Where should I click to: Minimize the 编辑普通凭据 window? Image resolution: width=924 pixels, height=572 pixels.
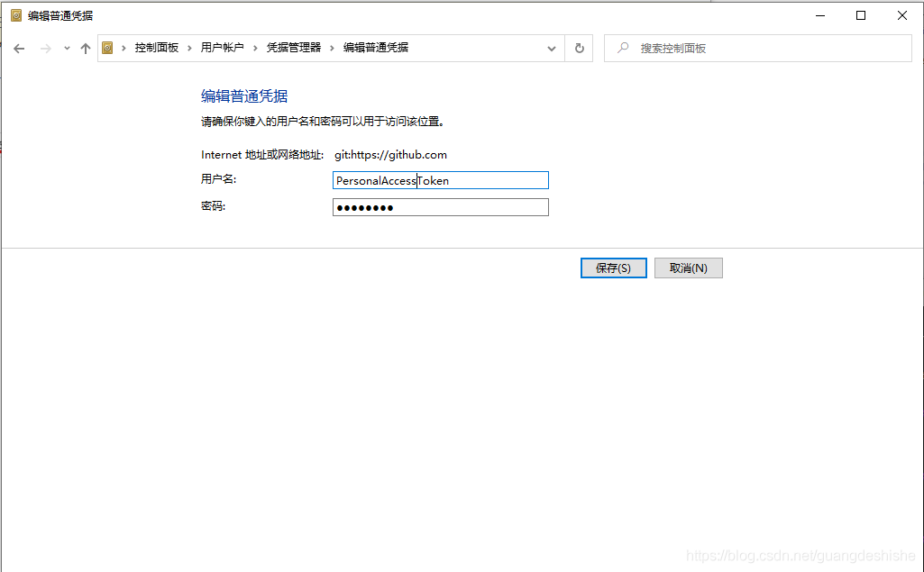820,15
